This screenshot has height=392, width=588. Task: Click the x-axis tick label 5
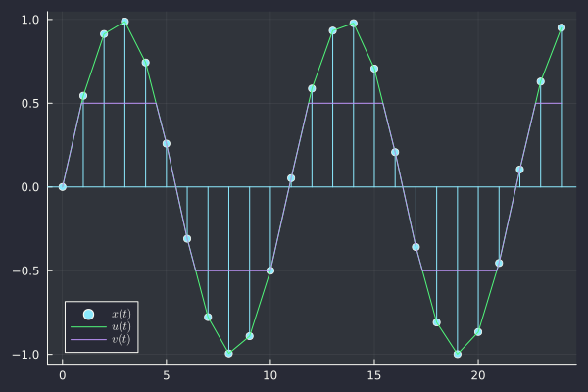(167, 375)
